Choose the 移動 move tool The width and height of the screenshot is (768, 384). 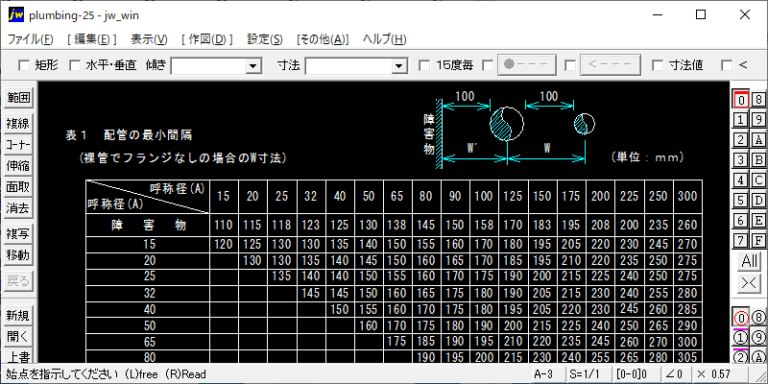pyautogui.click(x=19, y=256)
